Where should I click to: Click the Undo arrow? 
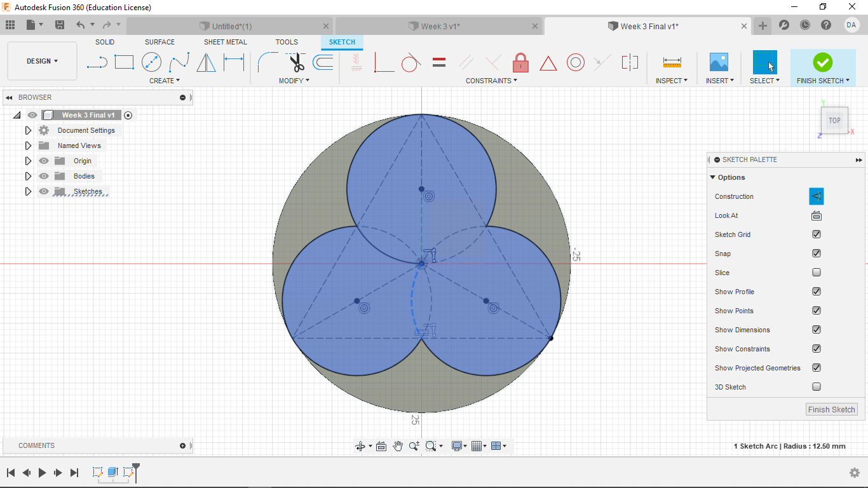pyautogui.click(x=80, y=25)
